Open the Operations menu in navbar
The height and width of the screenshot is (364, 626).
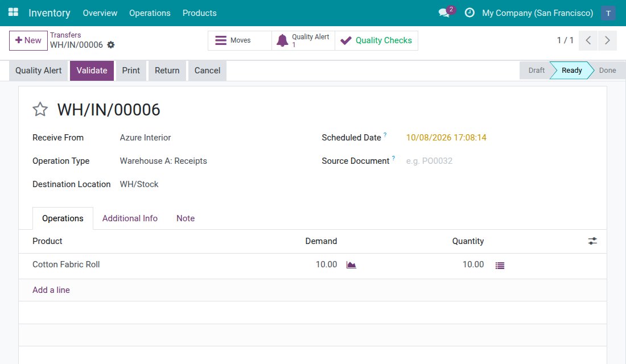150,13
